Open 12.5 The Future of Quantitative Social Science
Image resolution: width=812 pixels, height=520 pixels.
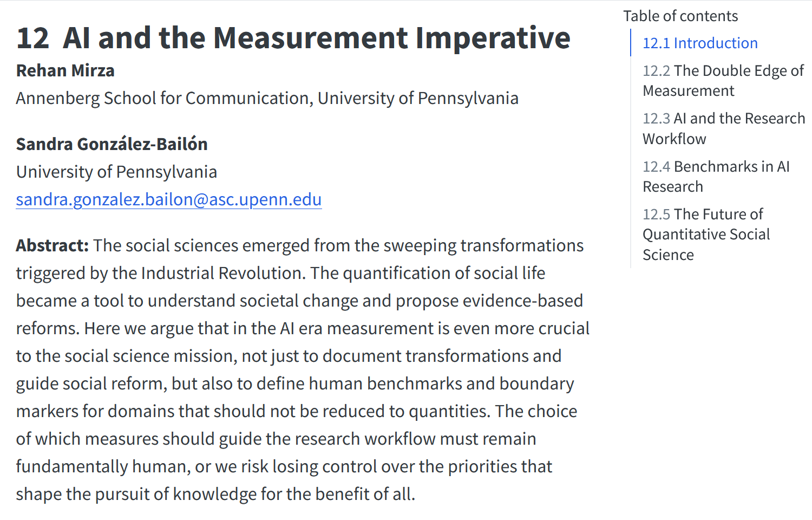706,234
